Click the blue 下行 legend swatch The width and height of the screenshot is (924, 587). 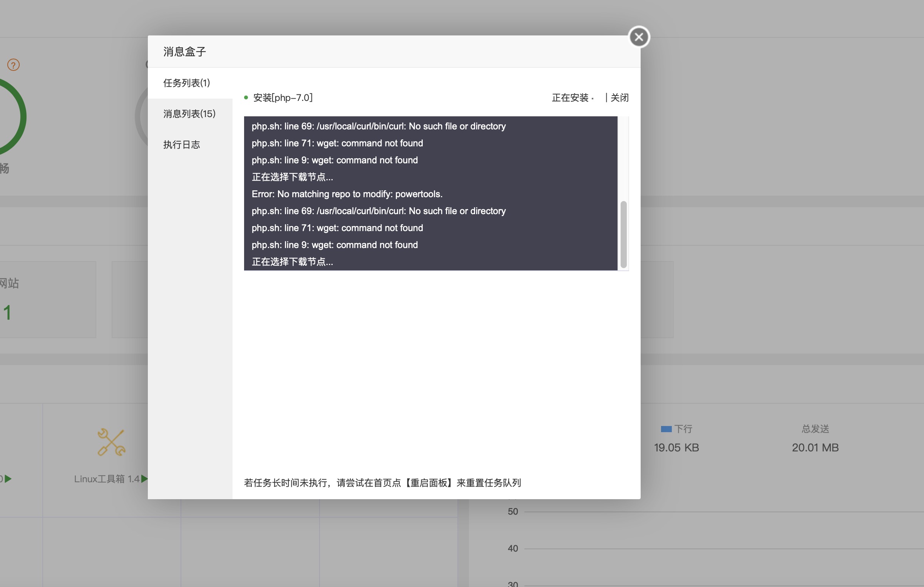666,429
